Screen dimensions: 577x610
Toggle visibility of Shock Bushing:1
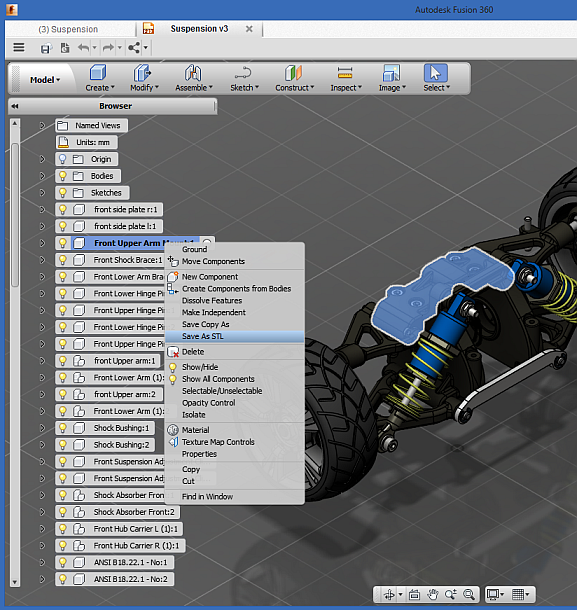click(62, 428)
